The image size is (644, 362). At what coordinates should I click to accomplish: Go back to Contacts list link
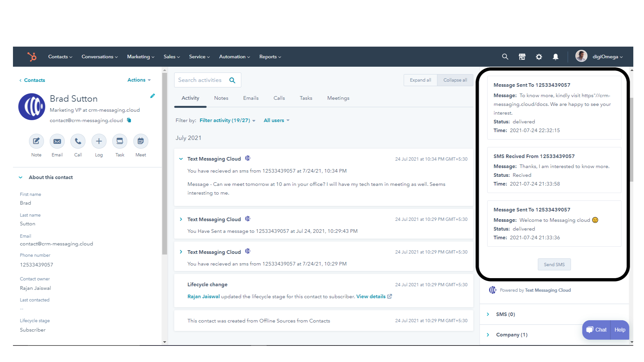32,80
